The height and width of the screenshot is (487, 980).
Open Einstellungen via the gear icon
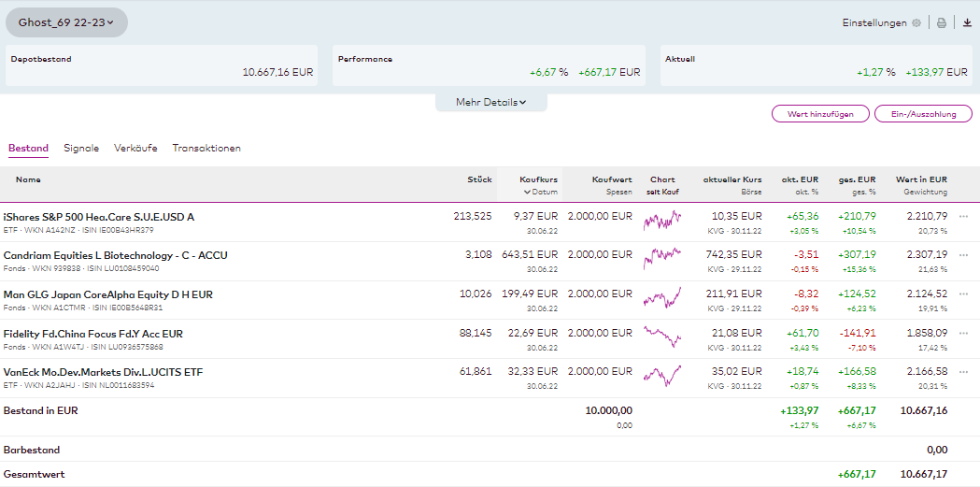916,23
